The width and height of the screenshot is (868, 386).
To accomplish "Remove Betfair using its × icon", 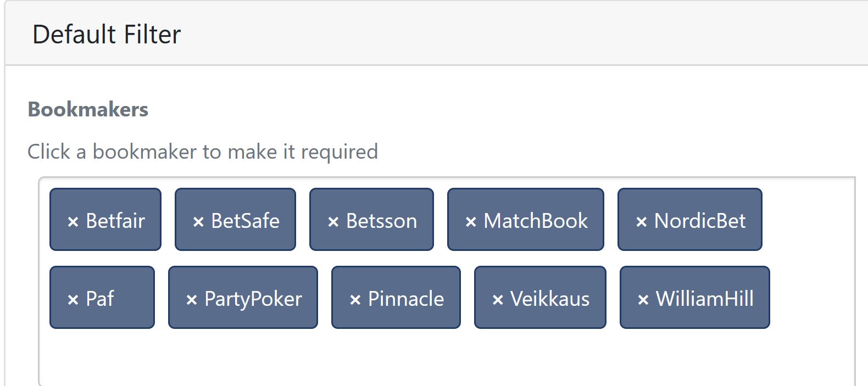I will pyautogui.click(x=73, y=222).
